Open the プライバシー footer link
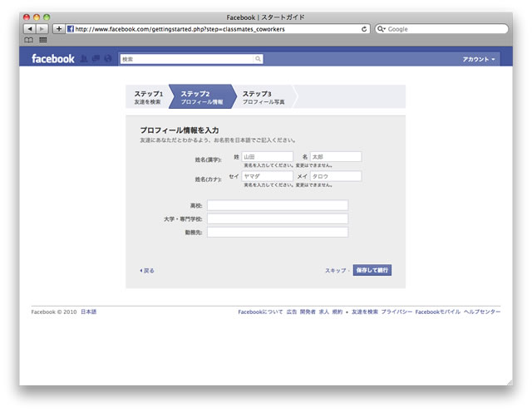532x412 pixels. (x=397, y=311)
